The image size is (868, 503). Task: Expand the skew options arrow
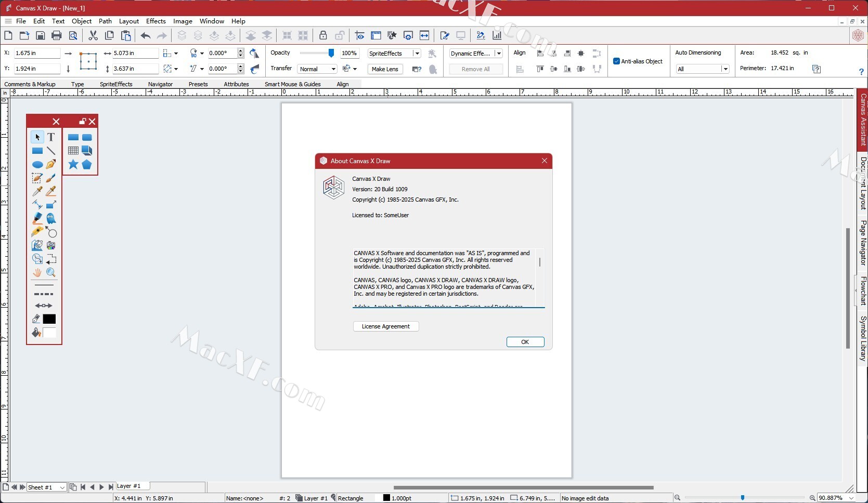pyautogui.click(x=202, y=69)
